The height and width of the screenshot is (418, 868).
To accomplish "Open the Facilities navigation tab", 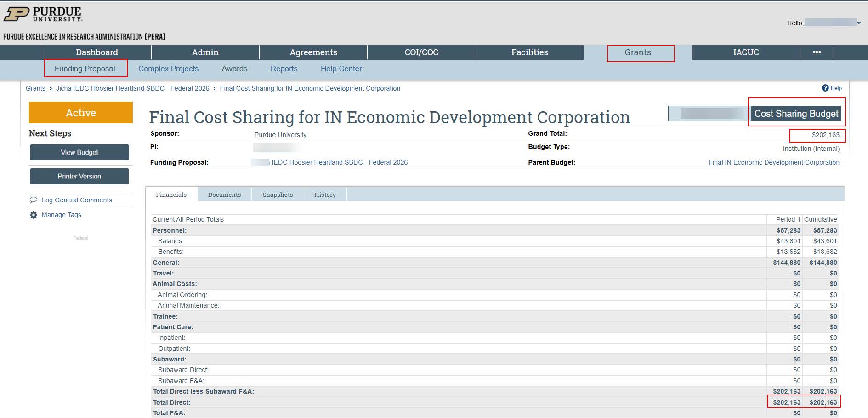I will [529, 52].
